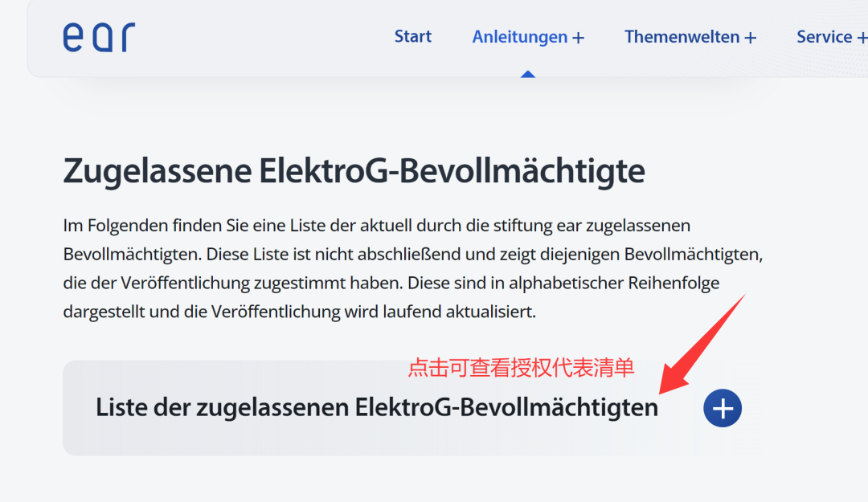The height and width of the screenshot is (502, 868).
Task: Expand the Themenwelten menu
Action: [x=690, y=37]
